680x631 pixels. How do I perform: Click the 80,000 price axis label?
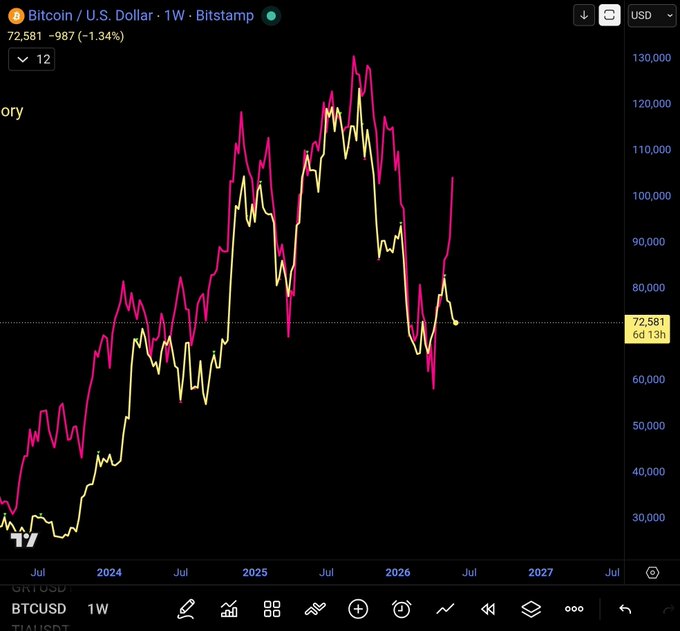pyautogui.click(x=648, y=288)
